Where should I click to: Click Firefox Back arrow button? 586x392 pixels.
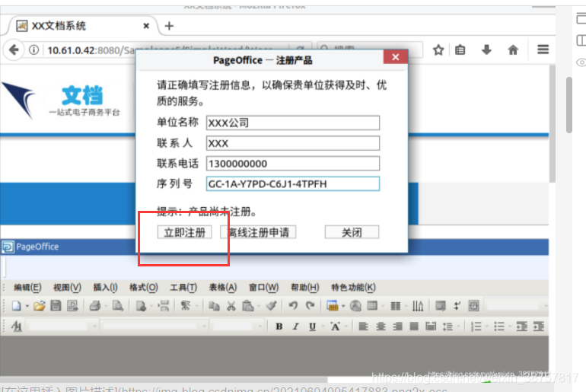pyautogui.click(x=14, y=49)
